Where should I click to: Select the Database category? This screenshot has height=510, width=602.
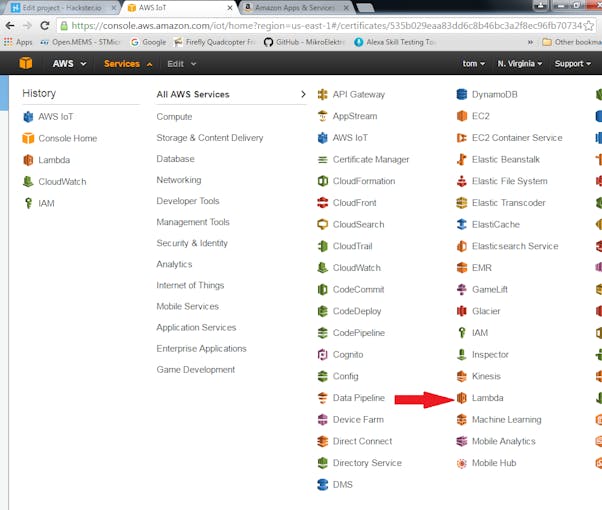(175, 159)
